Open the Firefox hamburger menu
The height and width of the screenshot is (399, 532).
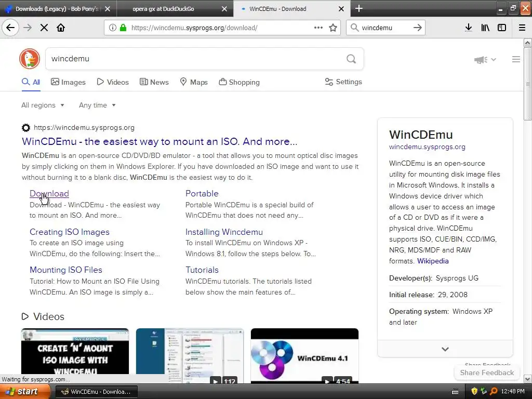click(x=522, y=28)
